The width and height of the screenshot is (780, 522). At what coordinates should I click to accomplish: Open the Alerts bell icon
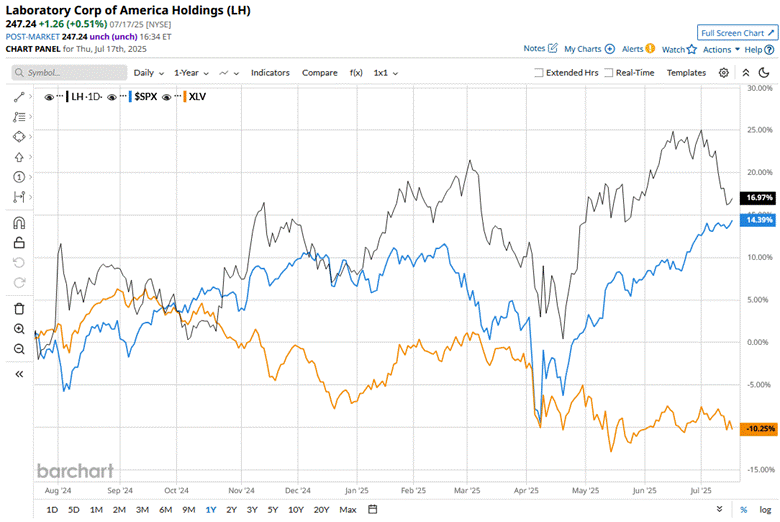coord(650,48)
